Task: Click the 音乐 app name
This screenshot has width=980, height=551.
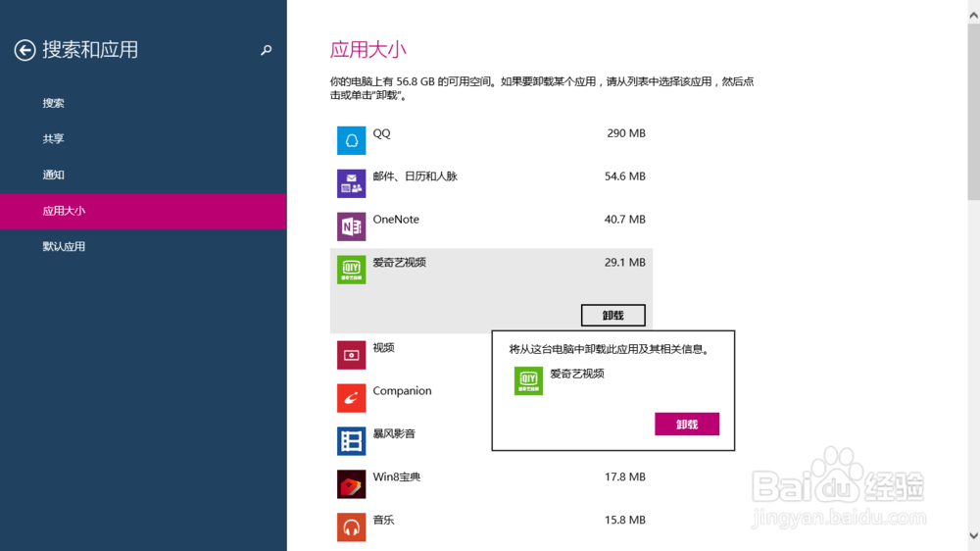Action: (x=383, y=521)
